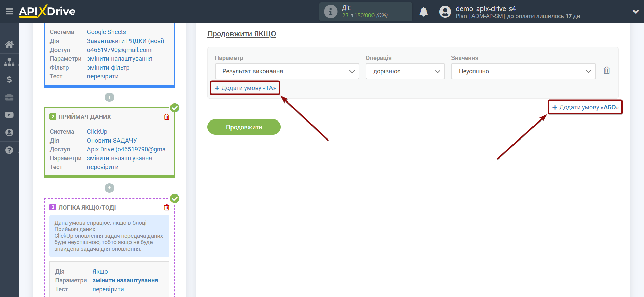Screen dimensions: 644x297
Task: Open connections sitemap icon in sidebar
Action: (x=9, y=62)
